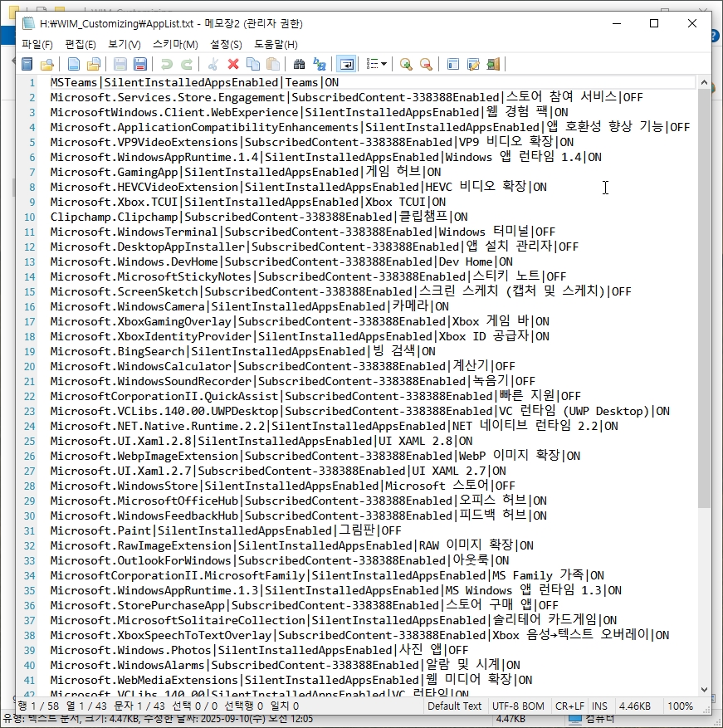Click the red X delete icon

click(x=233, y=64)
